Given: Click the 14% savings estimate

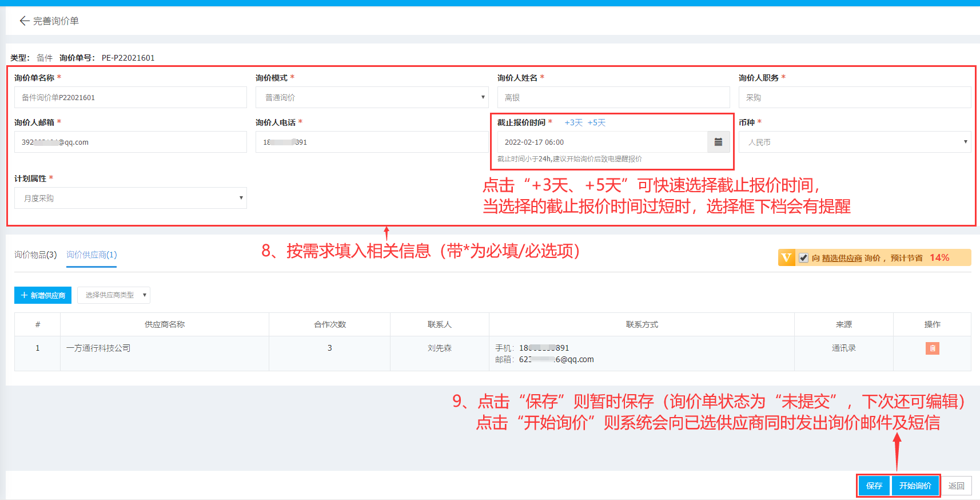Looking at the screenshot, I should click(939, 257).
